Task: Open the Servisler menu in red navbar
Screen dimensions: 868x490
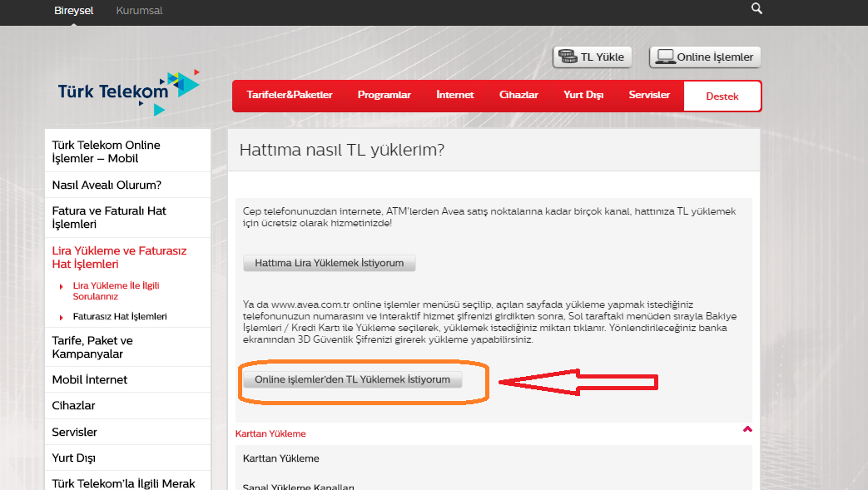Action: point(649,95)
